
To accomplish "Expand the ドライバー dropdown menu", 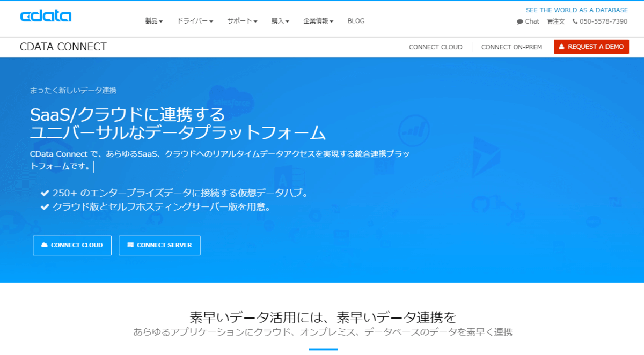I will (x=195, y=21).
